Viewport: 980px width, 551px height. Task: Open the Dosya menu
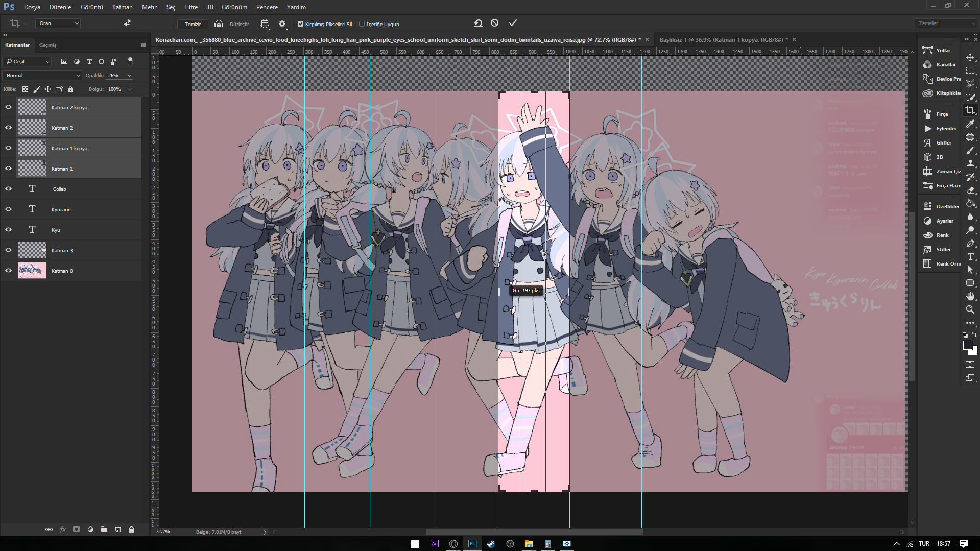point(32,7)
